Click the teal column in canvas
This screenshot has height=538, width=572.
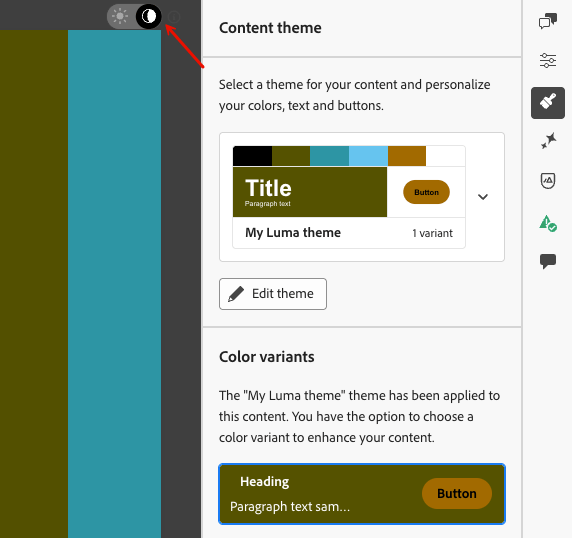(x=115, y=284)
